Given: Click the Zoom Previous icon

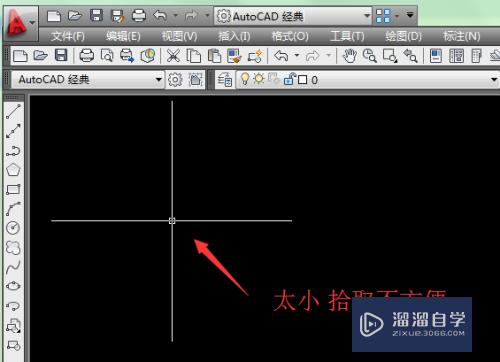Looking at the screenshot, I should [x=410, y=56].
